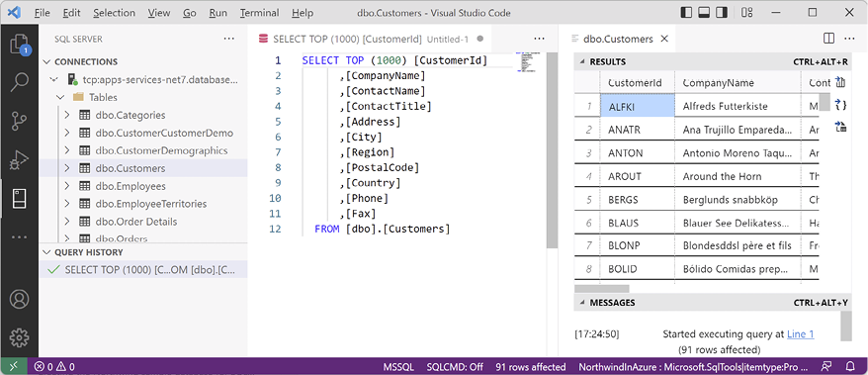The image size is (868, 375).
Task: Collapse the RESULTS pane header
Action: point(582,62)
